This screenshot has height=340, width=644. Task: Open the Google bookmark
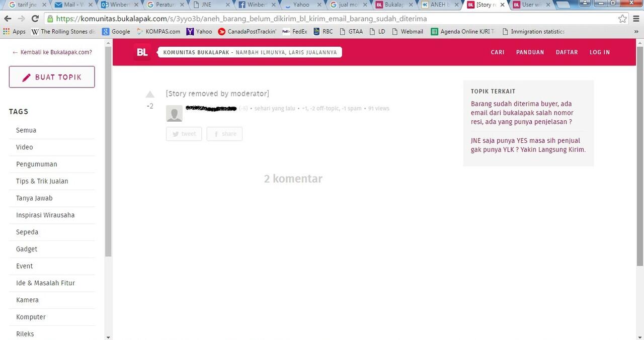point(116,31)
